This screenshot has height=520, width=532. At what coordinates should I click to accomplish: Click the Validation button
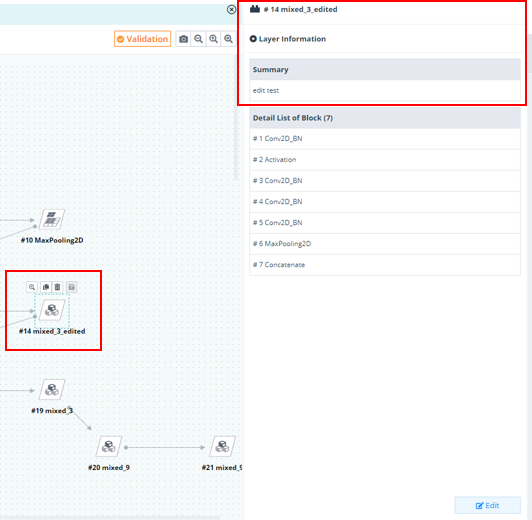coord(143,39)
